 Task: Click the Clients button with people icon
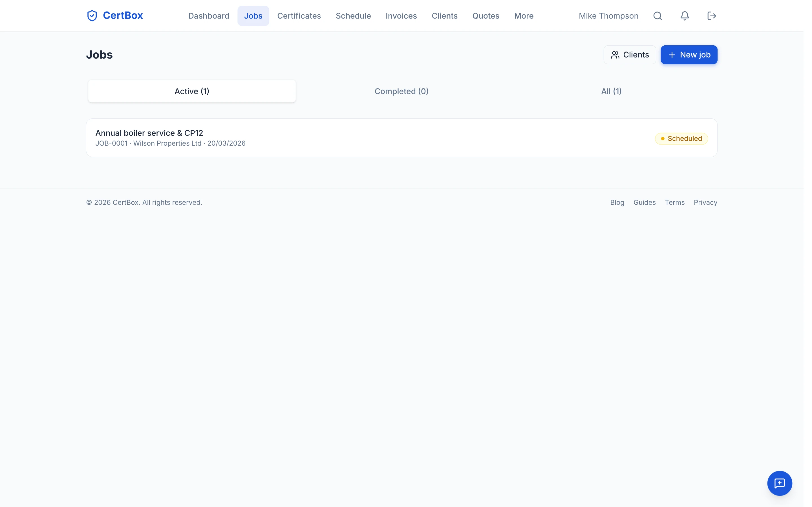point(630,55)
